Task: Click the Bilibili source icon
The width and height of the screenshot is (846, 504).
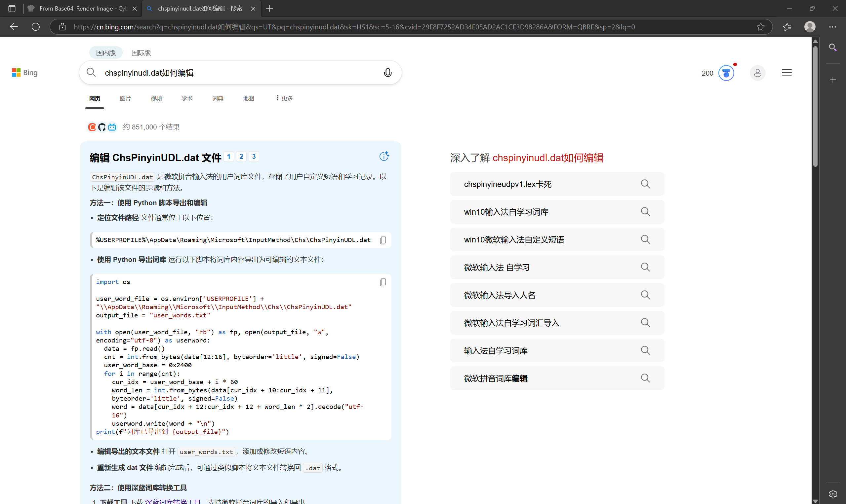Action: click(112, 127)
